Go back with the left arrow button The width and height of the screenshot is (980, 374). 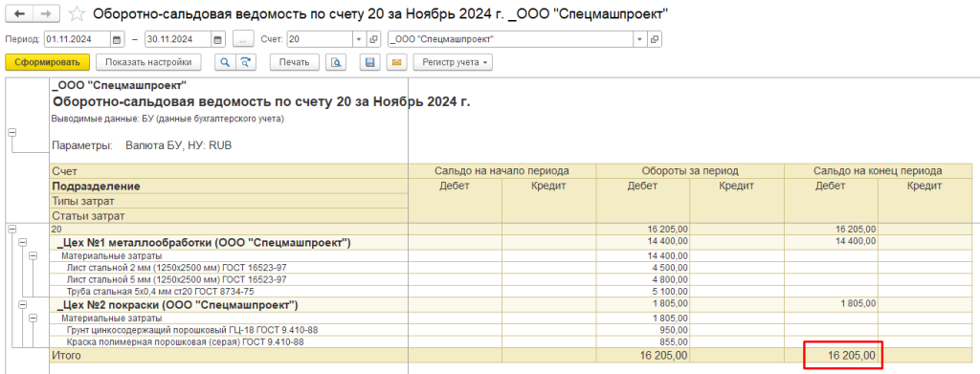point(19,13)
